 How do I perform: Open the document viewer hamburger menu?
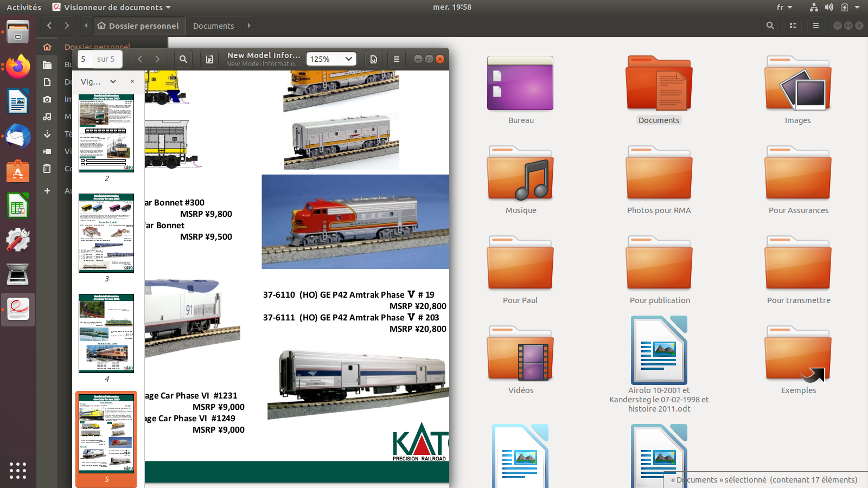click(397, 59)
